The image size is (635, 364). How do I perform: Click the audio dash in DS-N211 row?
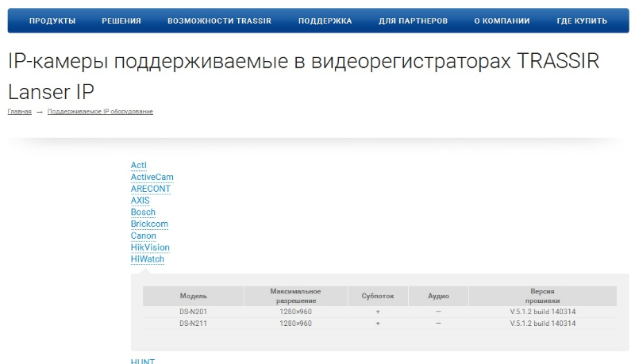(439, 323)
